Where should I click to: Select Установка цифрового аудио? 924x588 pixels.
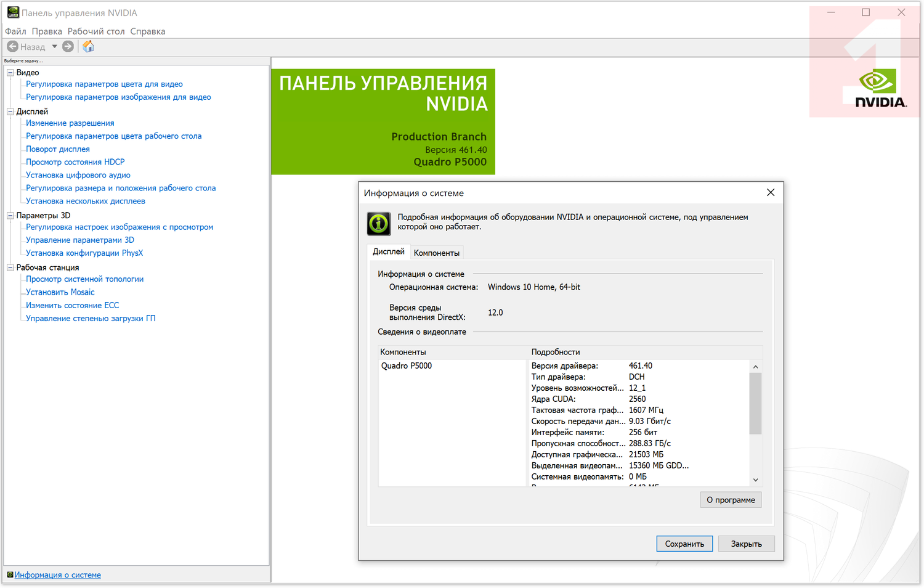pyautogui.click(x=78, y=175)
